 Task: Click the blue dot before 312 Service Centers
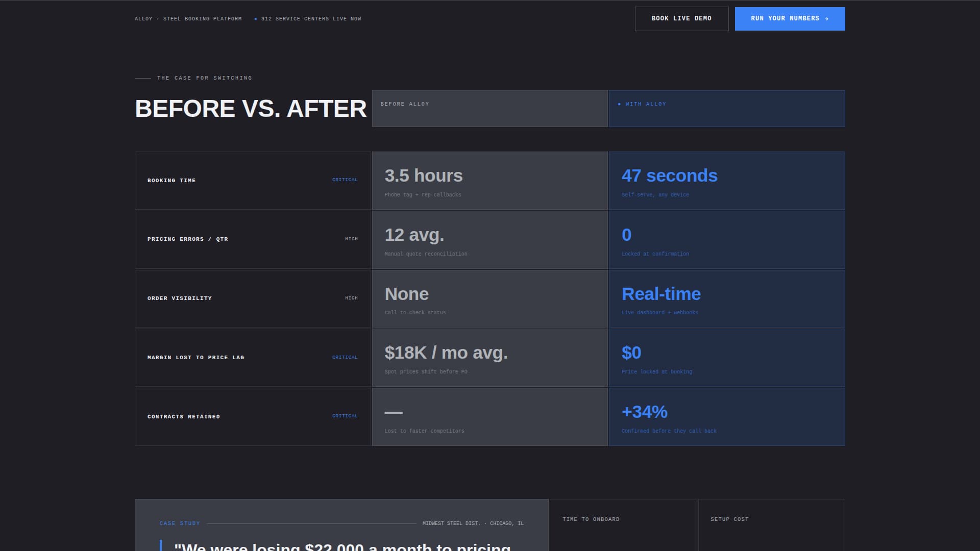coord(256,19)
